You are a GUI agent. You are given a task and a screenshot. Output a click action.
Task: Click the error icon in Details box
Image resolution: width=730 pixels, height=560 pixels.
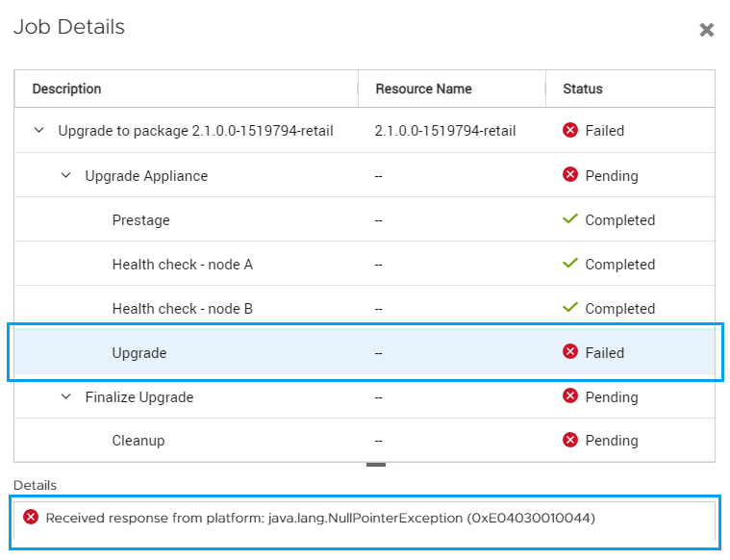[31, 518]
